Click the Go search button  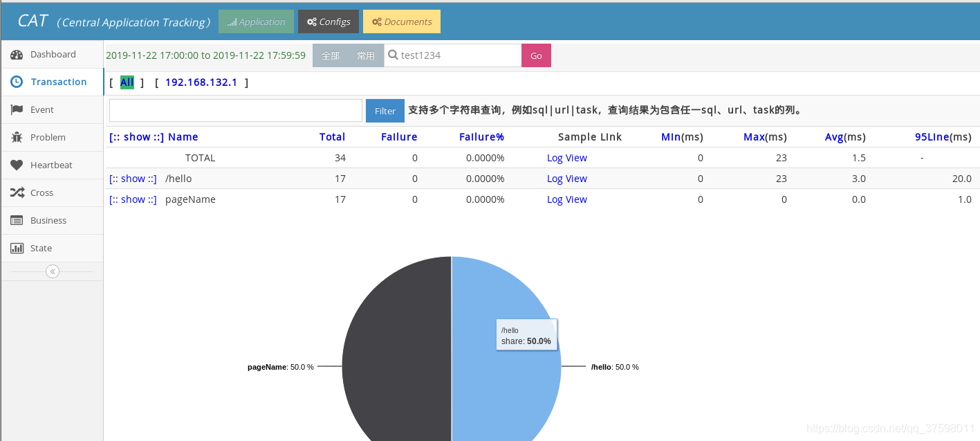point(535,55)
